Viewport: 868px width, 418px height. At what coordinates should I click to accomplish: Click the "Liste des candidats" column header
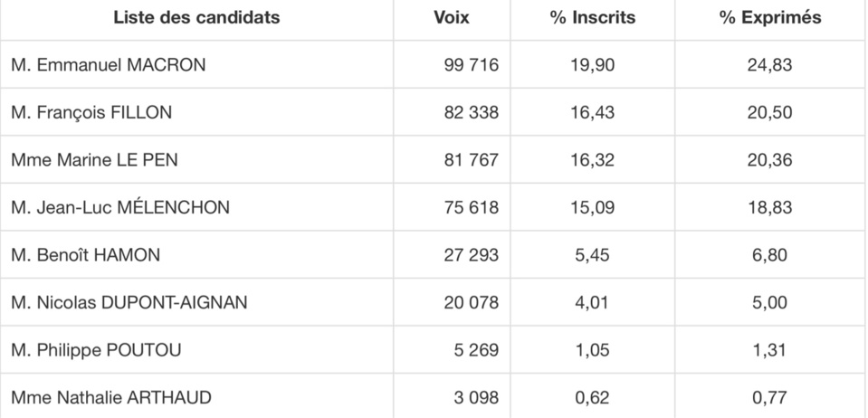pos(196,18)
